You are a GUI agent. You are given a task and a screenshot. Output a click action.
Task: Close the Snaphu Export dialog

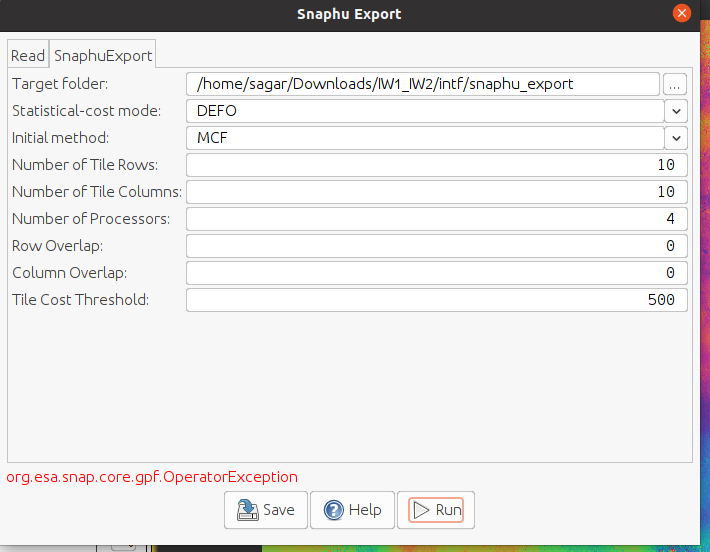[x=682, y=14]
